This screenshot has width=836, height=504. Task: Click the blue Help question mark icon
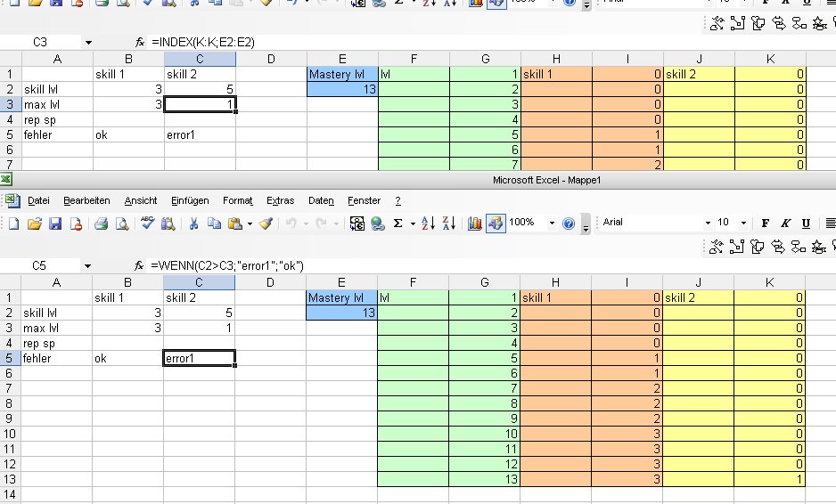569,223
